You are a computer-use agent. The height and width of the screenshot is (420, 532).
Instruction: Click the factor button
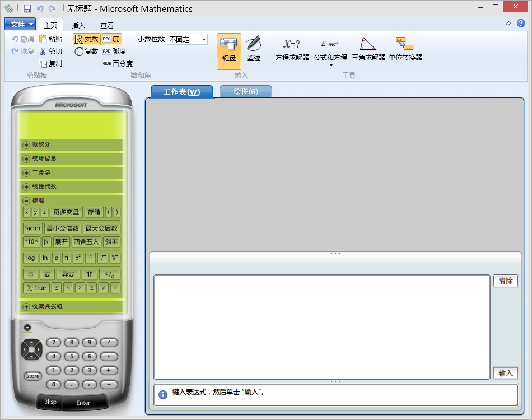coord(32,228)
